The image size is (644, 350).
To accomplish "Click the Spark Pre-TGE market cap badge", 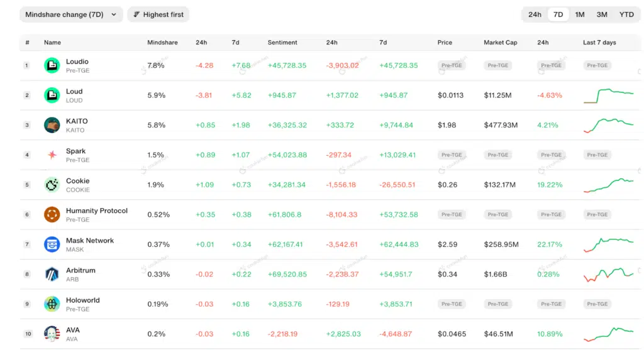I will (498, 155).
